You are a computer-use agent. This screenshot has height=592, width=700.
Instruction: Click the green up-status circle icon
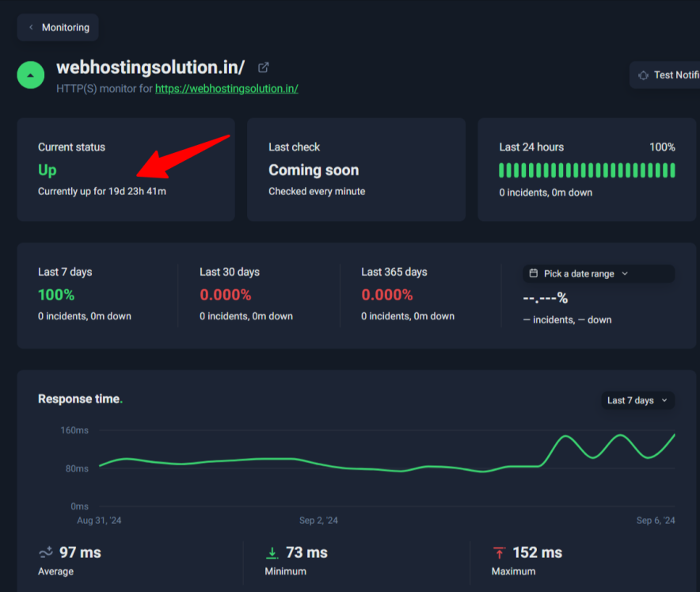tap(30, 75)
